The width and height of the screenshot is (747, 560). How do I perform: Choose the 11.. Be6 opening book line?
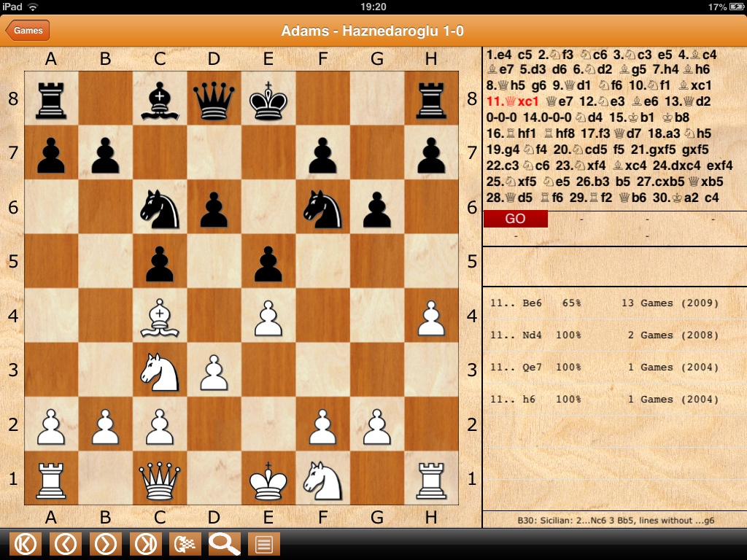pyautogui.click(x=604, y=303)
